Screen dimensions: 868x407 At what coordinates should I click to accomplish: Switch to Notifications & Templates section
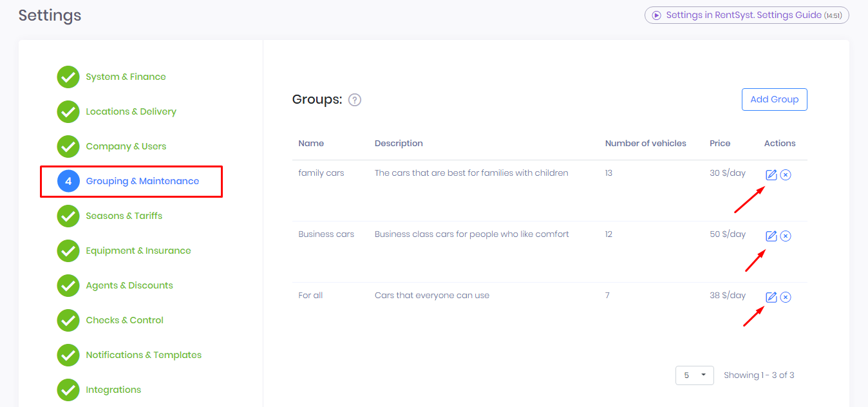144,355
